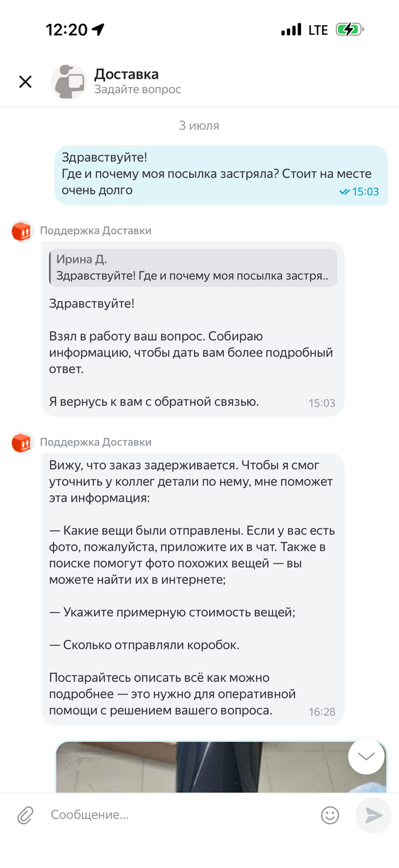Select the outgoing message sent at 15:03
Viewport: 399px width, 868px height.
coord(221,175)
